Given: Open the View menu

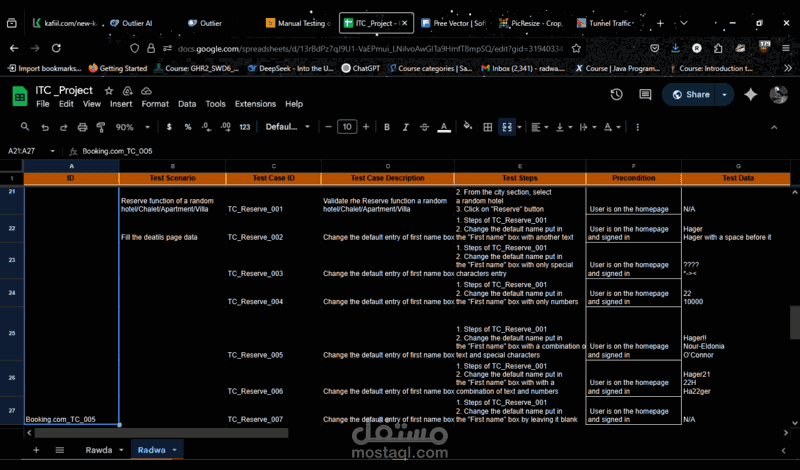Looking at the screenshot, I should click(x=92, y=104).
